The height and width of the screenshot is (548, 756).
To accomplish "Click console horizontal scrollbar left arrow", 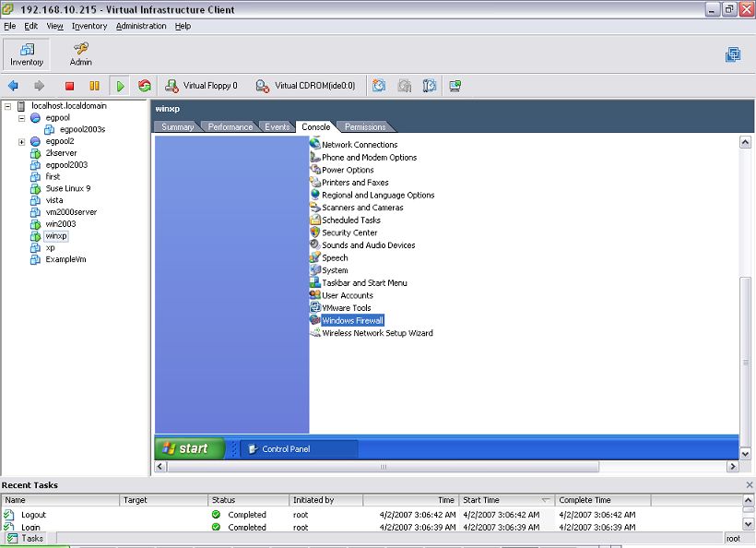I will 160,467.
